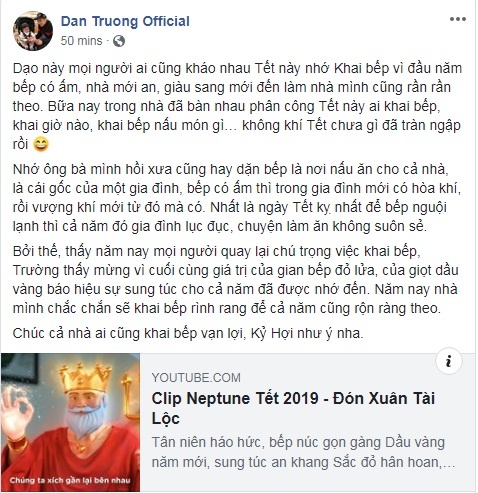Click text Tân niên háo hức in preview
Image resolution: width=478 pixels, height=493 pixels.
207,443
